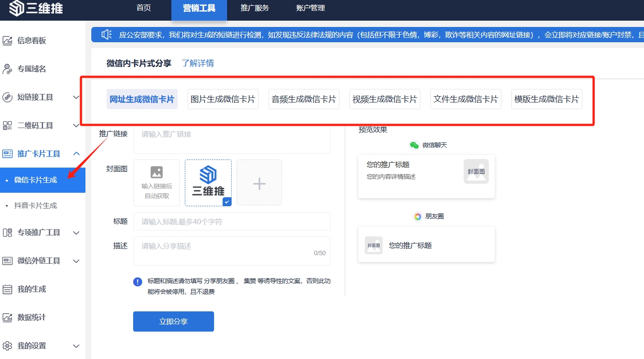Viewport: 644px width, 359px height.
Task: Click the plus icon to add cover image
Action: point(259,183)
